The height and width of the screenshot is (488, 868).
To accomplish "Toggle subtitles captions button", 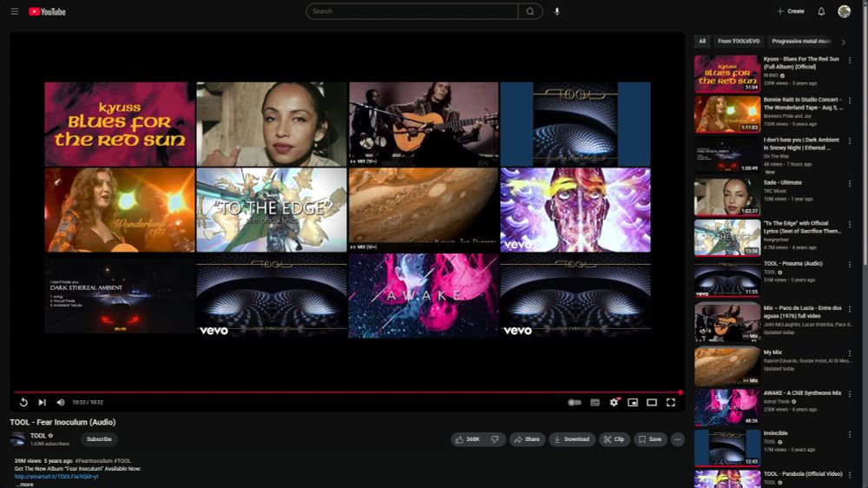I will point(595,402).
